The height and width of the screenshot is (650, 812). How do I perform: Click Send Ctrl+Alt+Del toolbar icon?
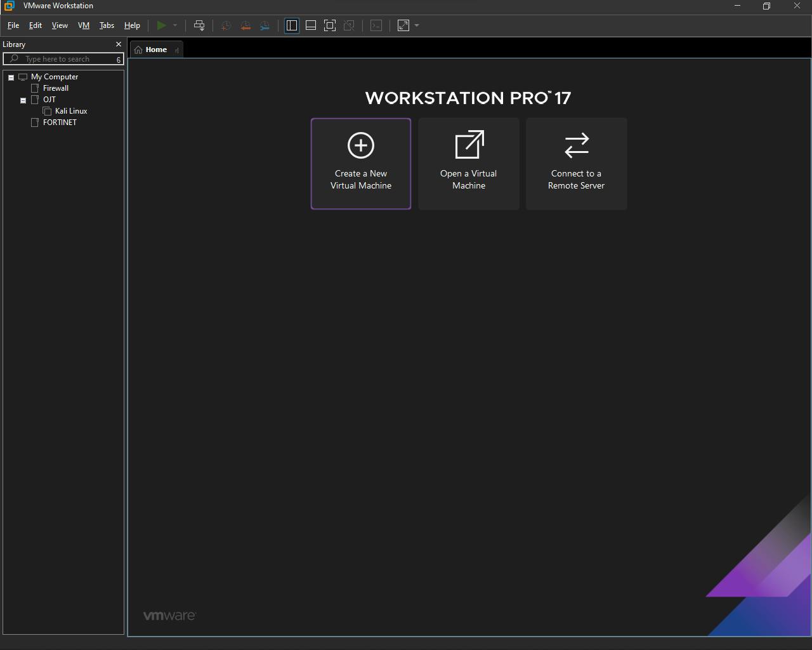coord(199,25)
